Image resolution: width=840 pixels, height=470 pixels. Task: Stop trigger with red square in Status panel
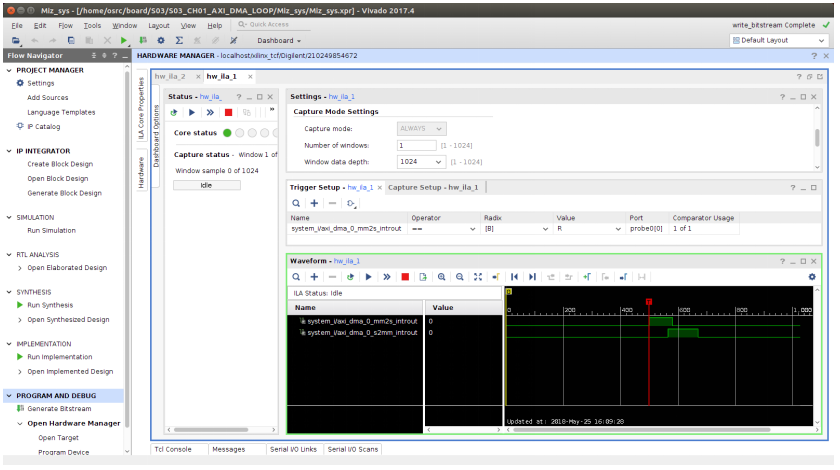228,113
